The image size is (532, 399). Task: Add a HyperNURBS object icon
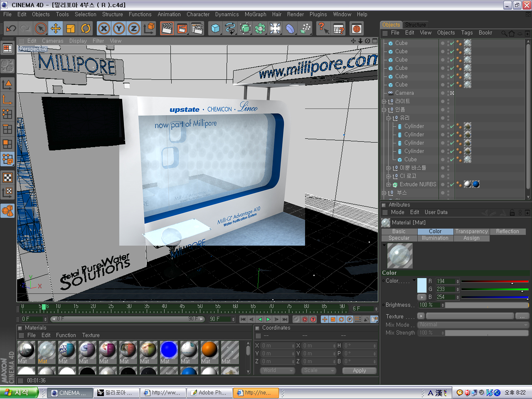tap(245, 29)
